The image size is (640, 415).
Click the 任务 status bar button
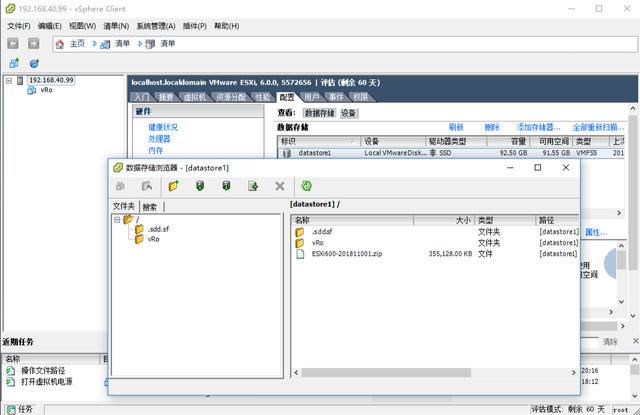[19, 409]
